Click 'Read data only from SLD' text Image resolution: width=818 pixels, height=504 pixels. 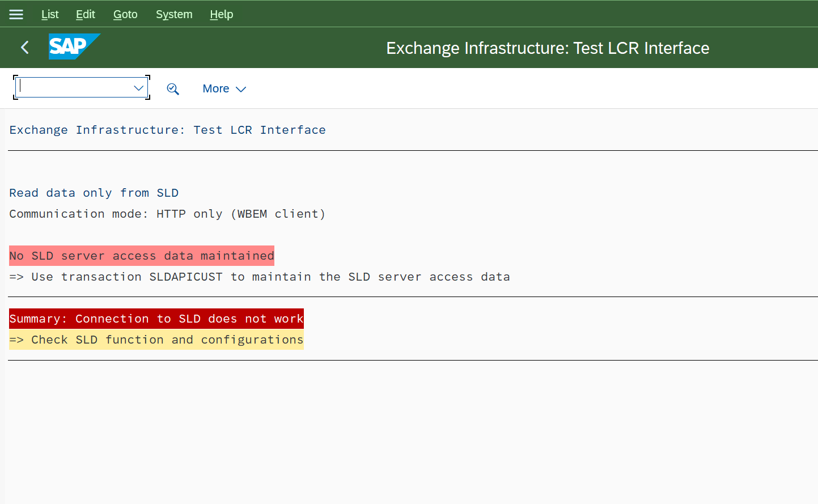click(94, 193)
